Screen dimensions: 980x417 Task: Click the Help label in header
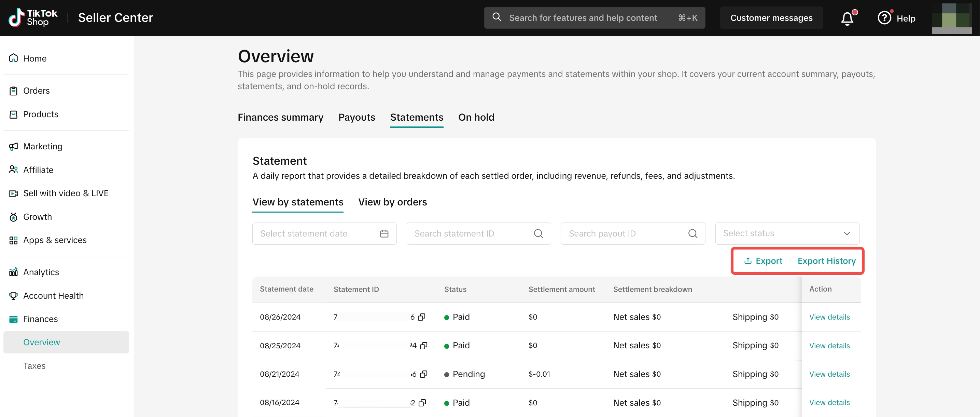pyautogui.click(x=906, y=18)
